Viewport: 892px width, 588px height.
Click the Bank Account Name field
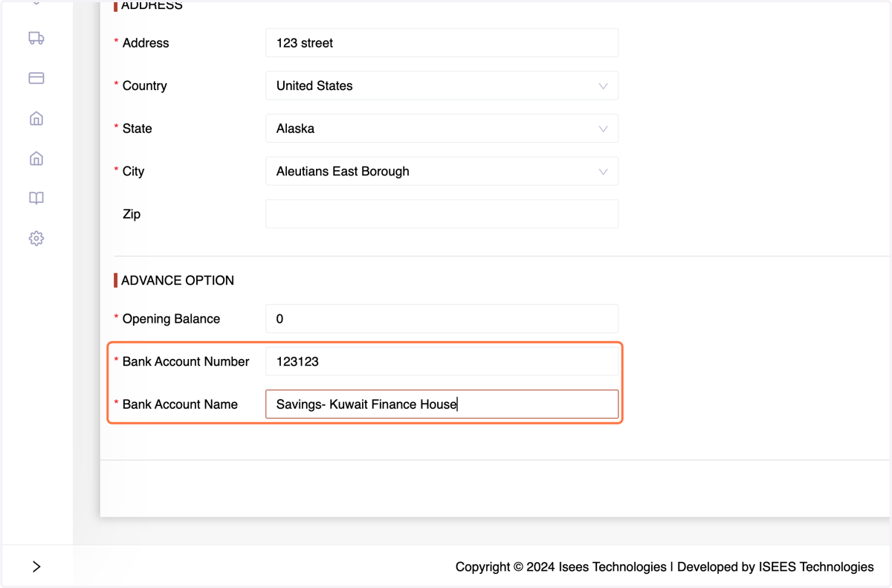[x=442, y=404]
